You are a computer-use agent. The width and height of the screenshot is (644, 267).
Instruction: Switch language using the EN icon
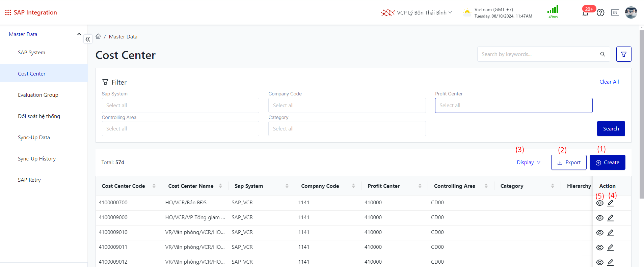click(x=615, y=13)
